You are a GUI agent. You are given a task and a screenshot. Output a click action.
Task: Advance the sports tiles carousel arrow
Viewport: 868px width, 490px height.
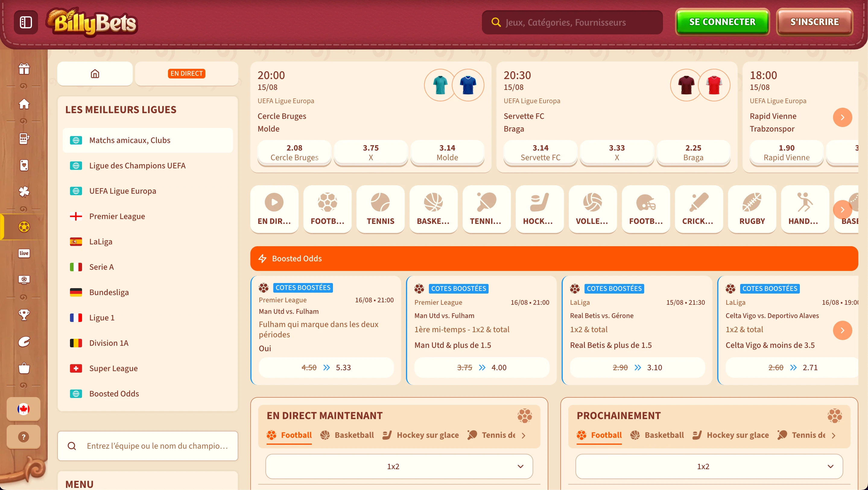coord(842,210)
